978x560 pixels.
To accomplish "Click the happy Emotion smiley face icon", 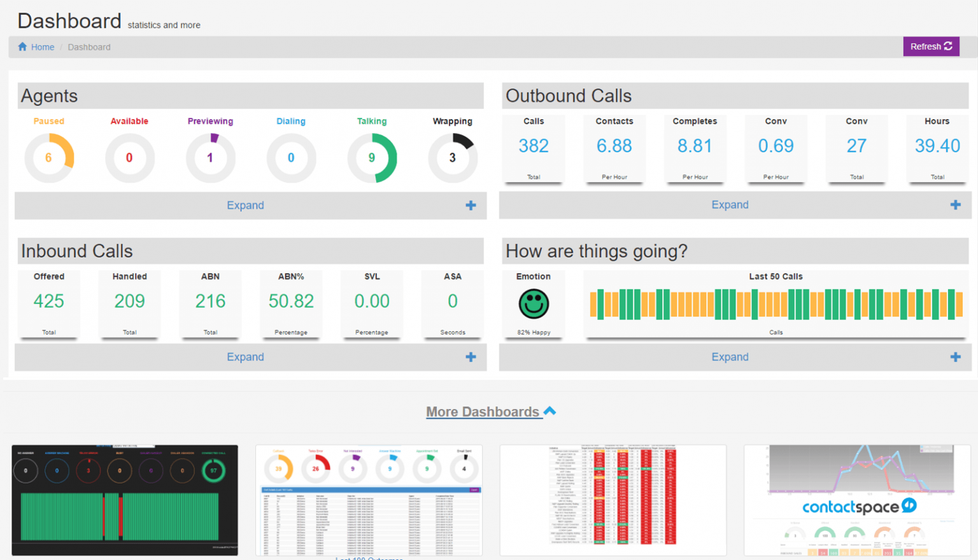I will (x=534, y=304).
